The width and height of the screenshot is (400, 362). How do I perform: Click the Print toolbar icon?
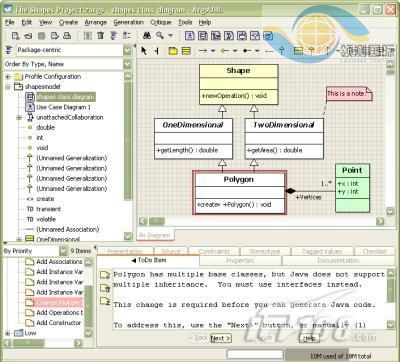pyautogui.click(x=67, y=35)
